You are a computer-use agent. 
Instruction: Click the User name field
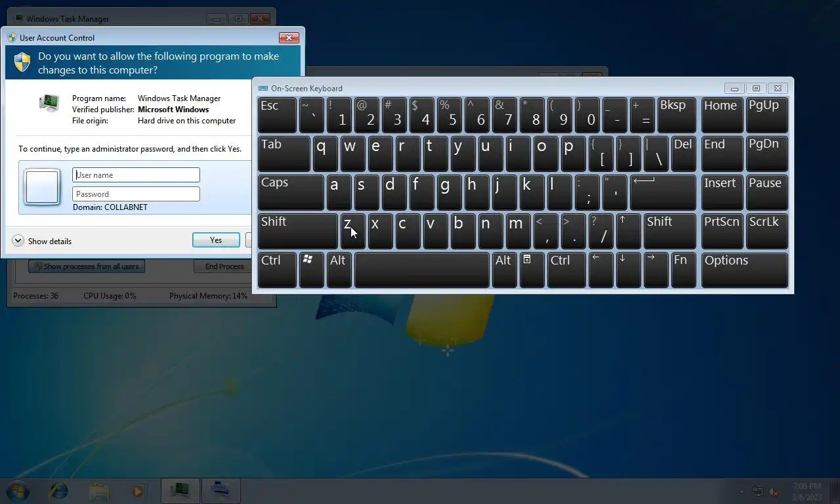pyautogui.click(x=136, y=175)
